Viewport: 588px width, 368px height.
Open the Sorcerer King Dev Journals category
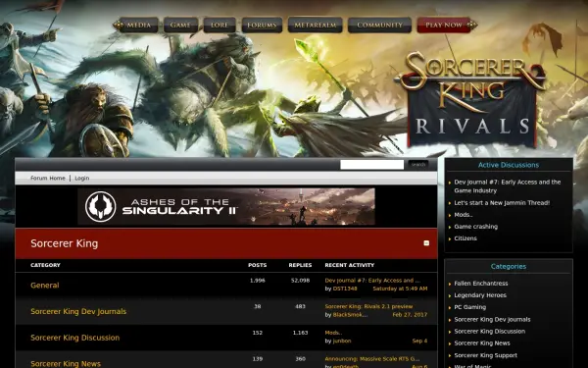pos(78,311)
